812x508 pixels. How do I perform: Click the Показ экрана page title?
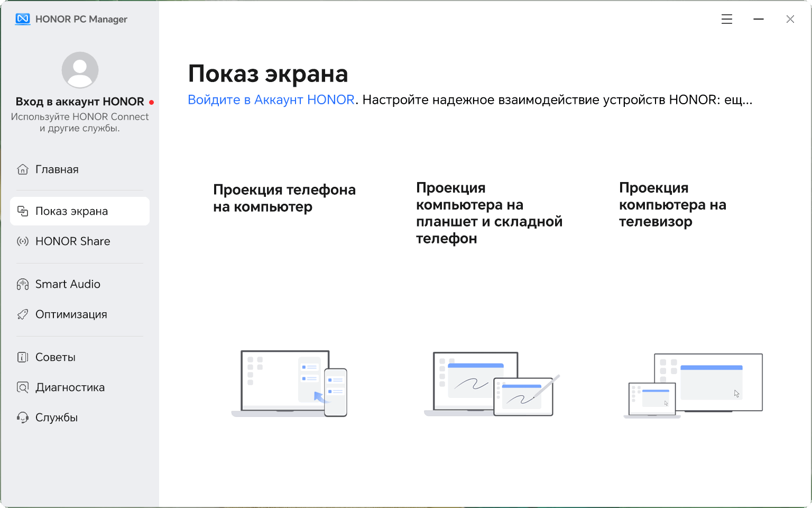tap(268, 74)
